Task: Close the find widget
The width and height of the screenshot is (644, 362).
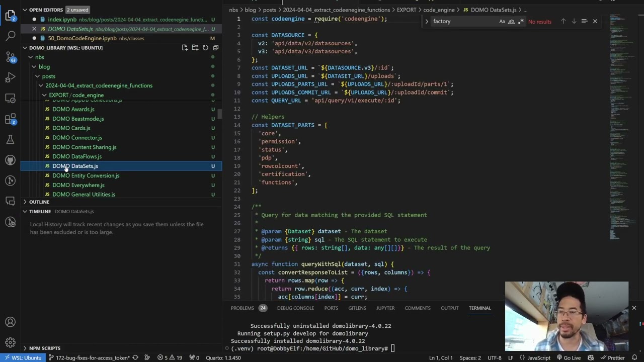Action: [595, 21]
